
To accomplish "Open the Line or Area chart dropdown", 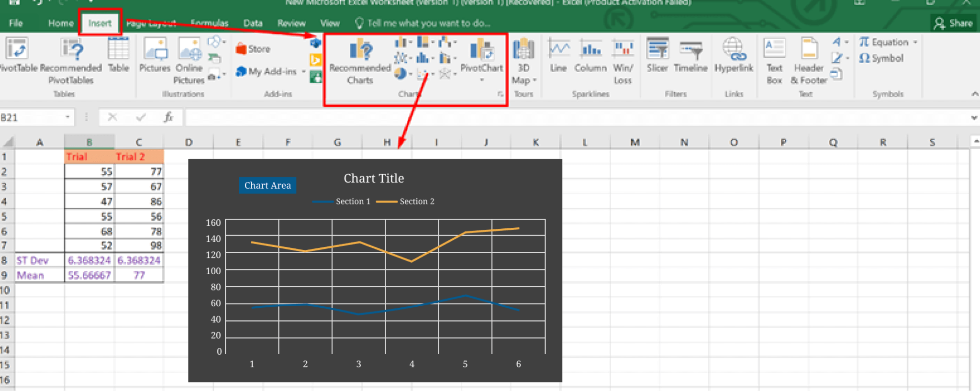I will 403,58.
